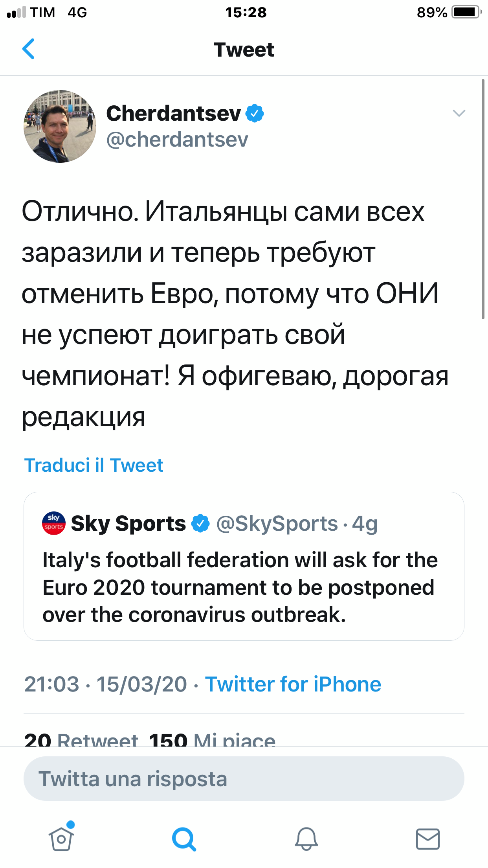Open the Messages envelope tab
The image size is (488, 868).
tap(427, 839)
